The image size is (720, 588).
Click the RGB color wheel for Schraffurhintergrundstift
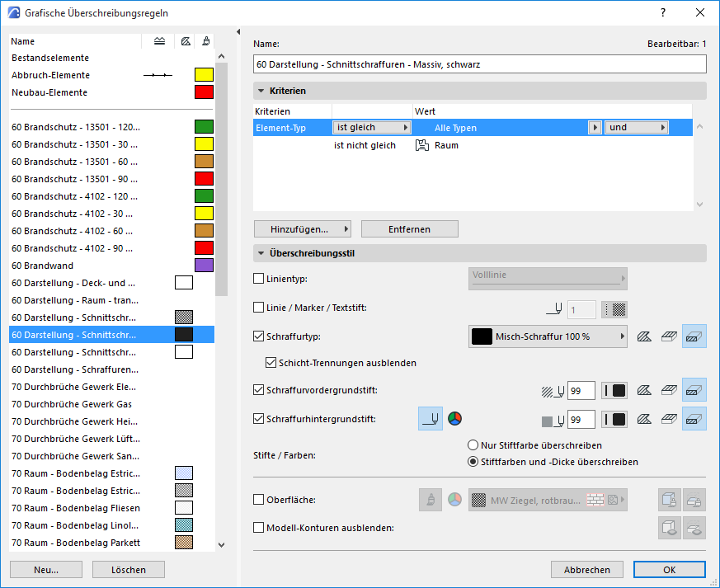(454, 419)
